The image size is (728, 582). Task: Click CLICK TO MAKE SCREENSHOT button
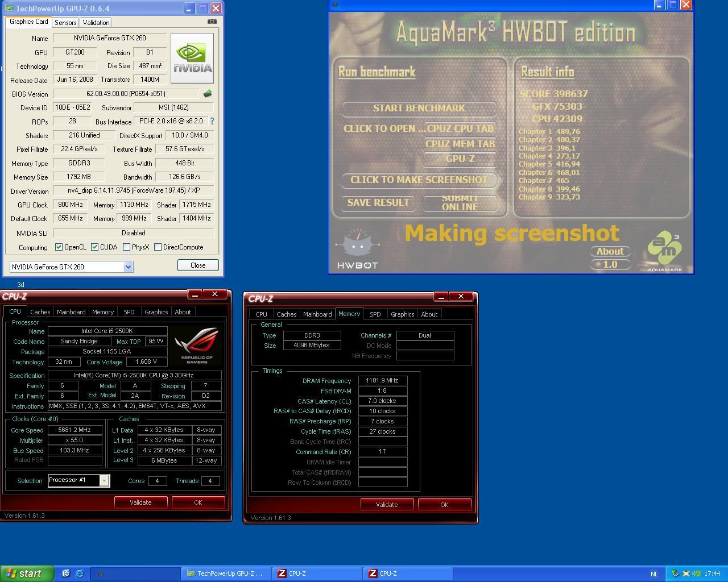click(x=419, y=180)
